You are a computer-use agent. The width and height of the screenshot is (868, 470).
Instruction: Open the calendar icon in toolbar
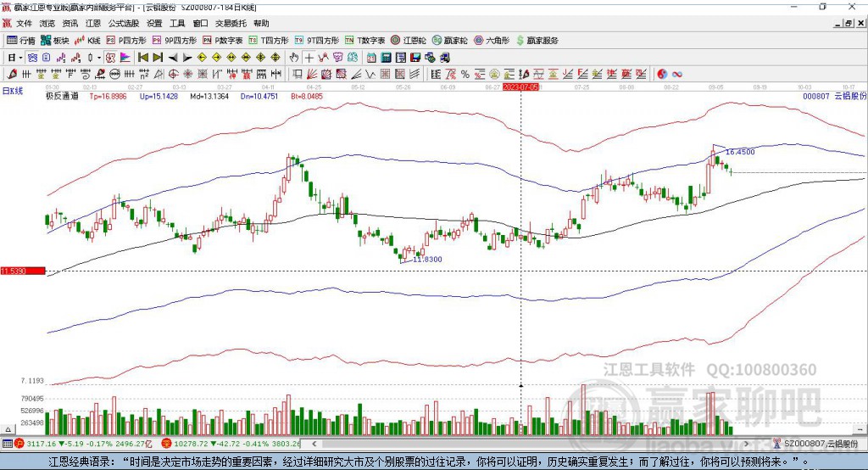371,58
